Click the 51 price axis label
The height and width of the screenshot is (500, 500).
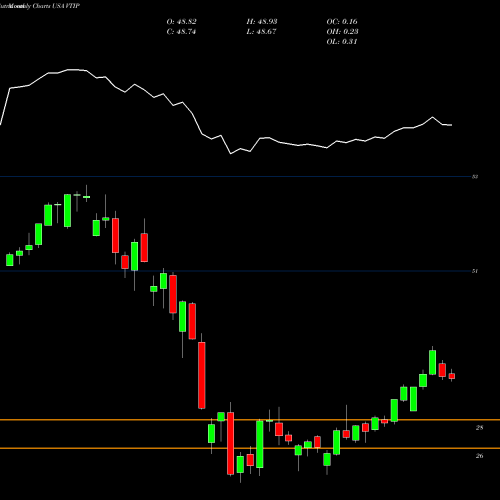coord(475,271)
